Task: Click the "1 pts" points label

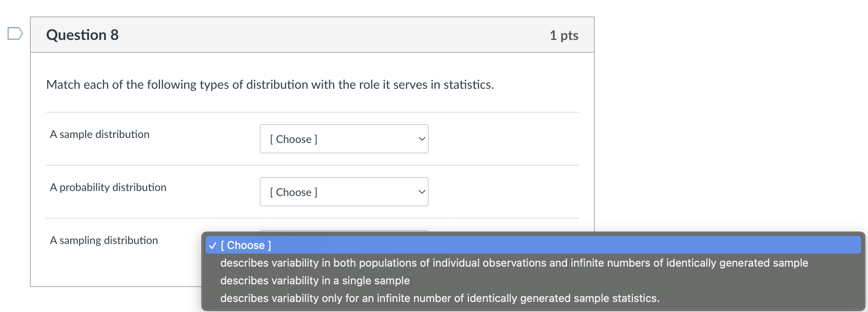Action: (564, 35)
